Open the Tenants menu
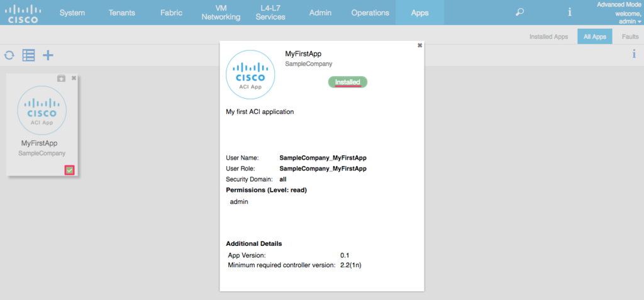Image resolution: width=644 pixels, height=300 pixels. pyautogui.click(x=121, y=13)
